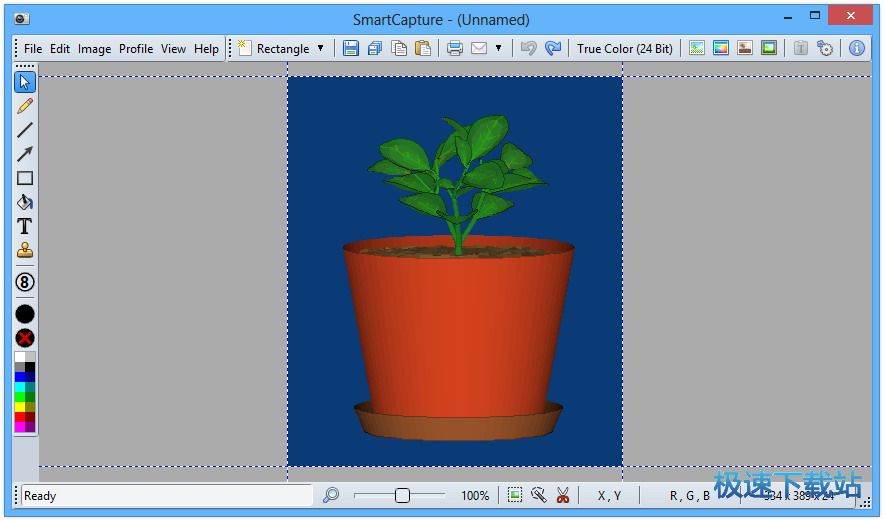The height and width of the screenshot is (521, 885).
Task: Select the Pencil drawing tool
Action: (25, 106)
